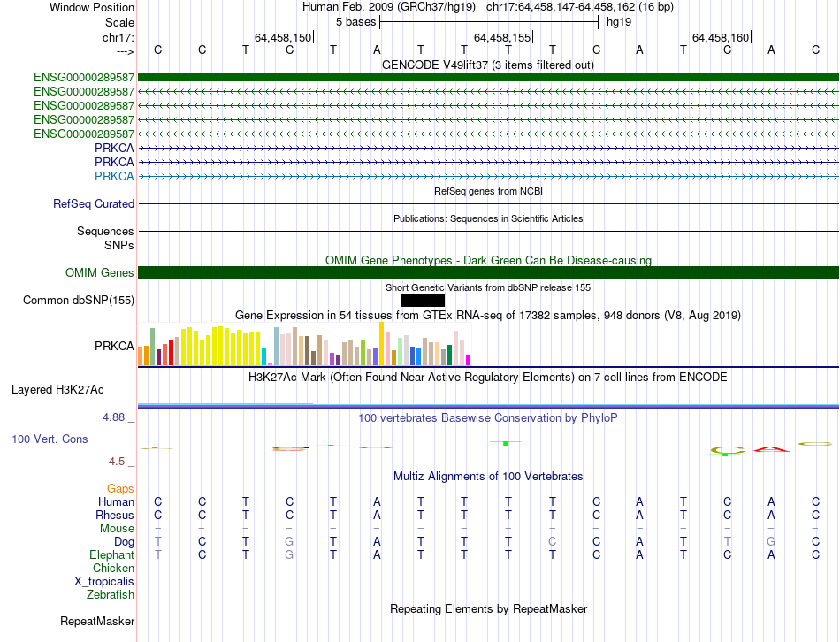This screenshot has height=642, width=840.
Task: Click the Elephant alignment row label
Action: 112,555
